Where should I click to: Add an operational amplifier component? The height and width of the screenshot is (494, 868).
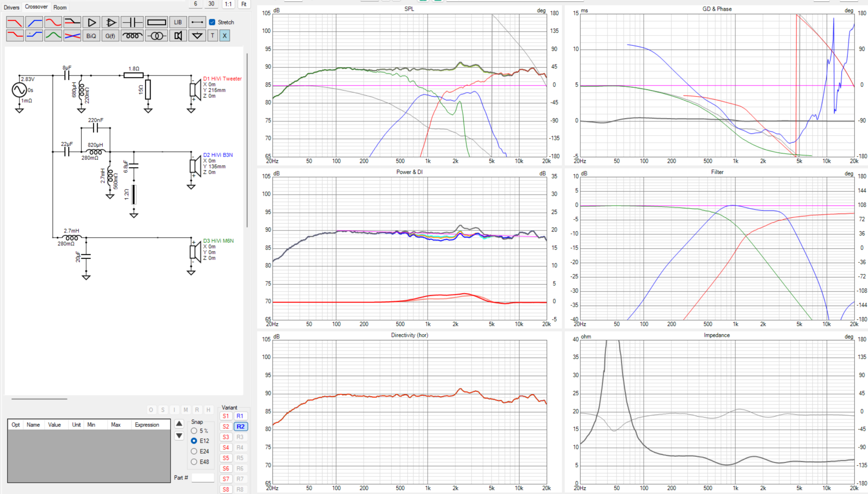[x=110, y=22]
